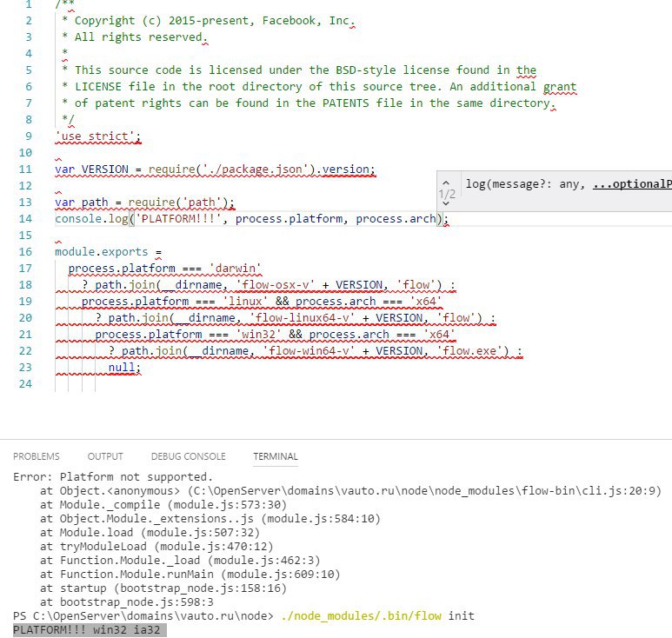672x638 pixels.
Task: Click line number 9 in the gutter
Action: [29, 136]
